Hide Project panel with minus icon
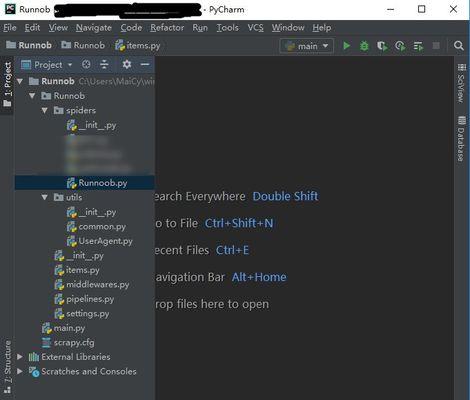 click(145, 64)
